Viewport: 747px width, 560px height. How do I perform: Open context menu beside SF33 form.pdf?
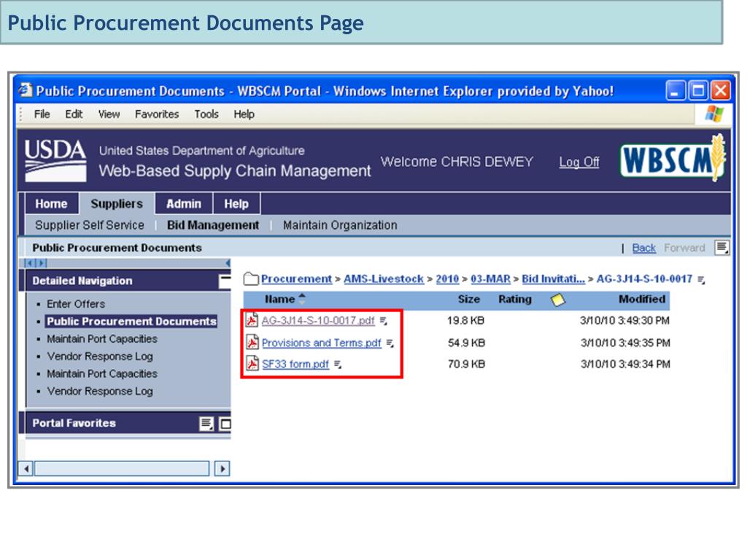[x=338, y=365]
